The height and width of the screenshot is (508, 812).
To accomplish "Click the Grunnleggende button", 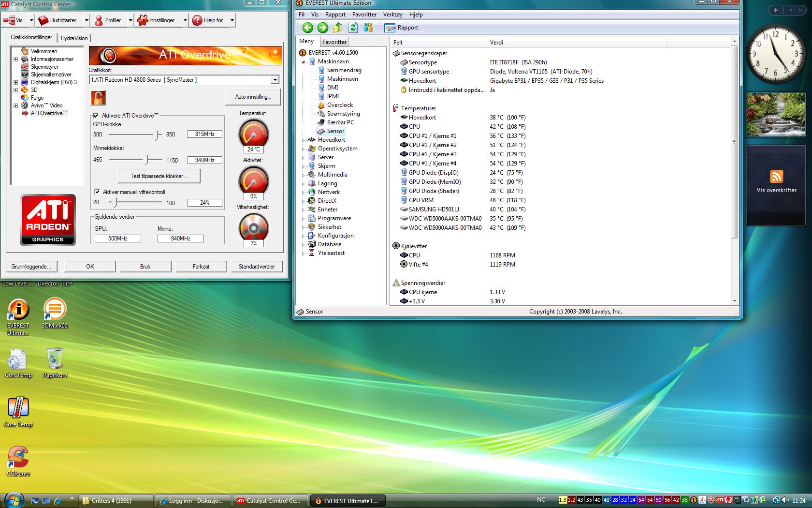I will (x=31, y=267).
